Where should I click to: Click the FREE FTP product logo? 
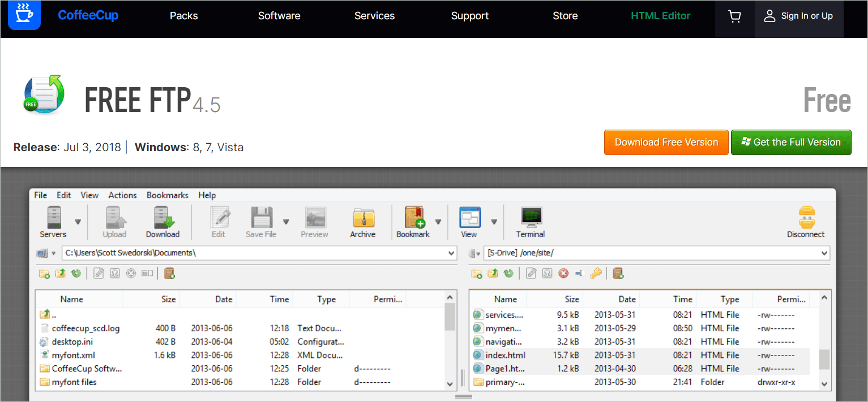point(44,96)
